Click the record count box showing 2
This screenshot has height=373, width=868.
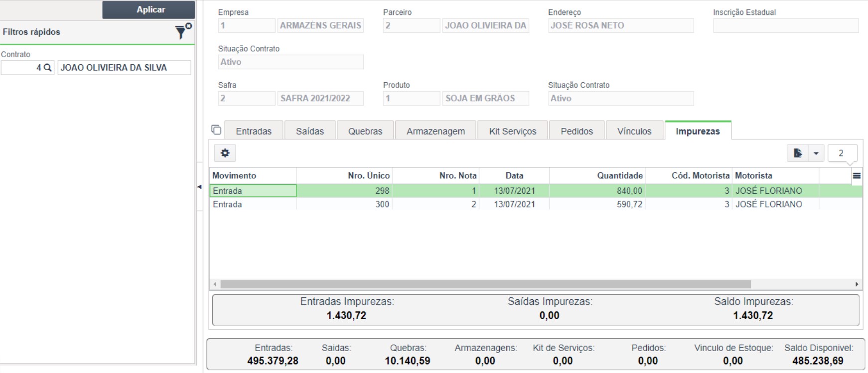click(x=842, y=153)
